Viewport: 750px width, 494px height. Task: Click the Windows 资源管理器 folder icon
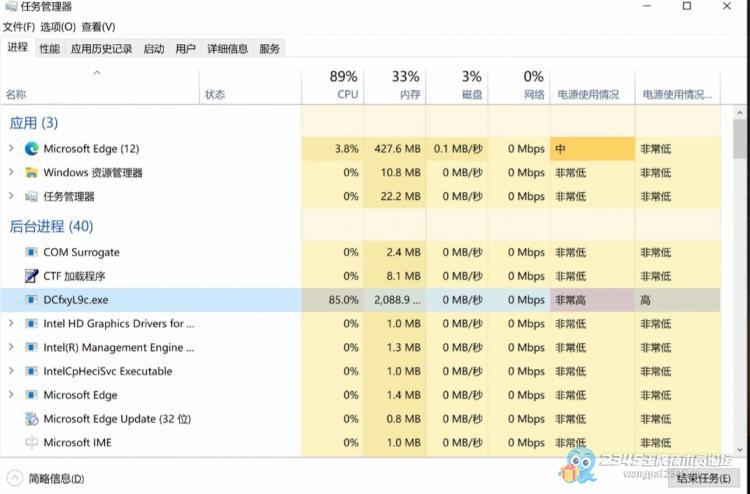32,173
